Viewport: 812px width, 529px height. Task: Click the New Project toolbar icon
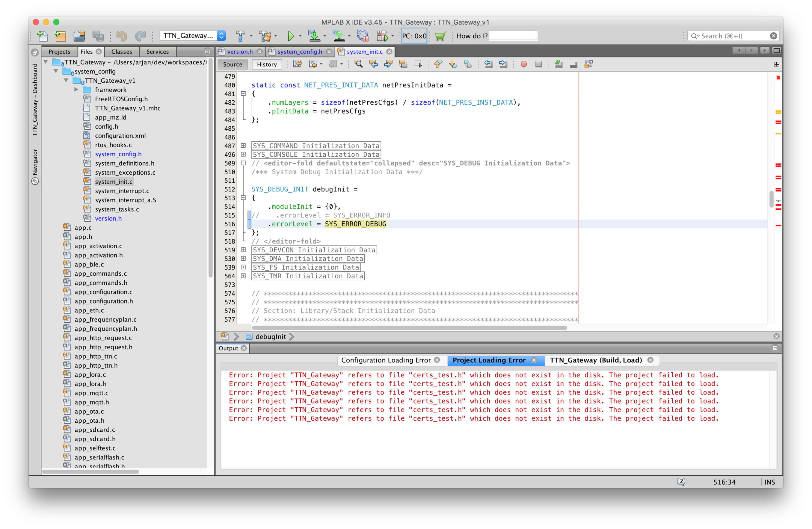(x=61, y=36)
